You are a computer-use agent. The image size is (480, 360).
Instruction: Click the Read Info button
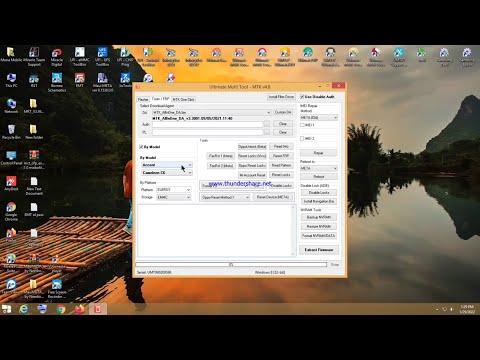[281, 146]
